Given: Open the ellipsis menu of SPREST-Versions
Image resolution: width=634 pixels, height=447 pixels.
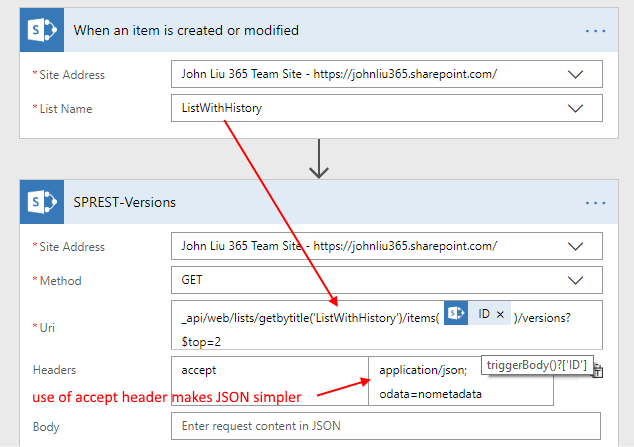Looking at the screenshot, I should coord(595,203).
